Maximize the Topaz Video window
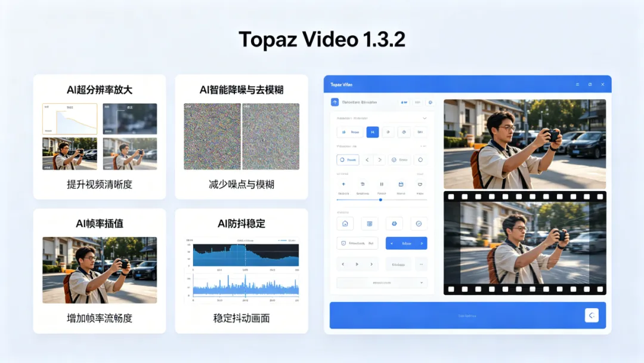 (x=590, y=84)
